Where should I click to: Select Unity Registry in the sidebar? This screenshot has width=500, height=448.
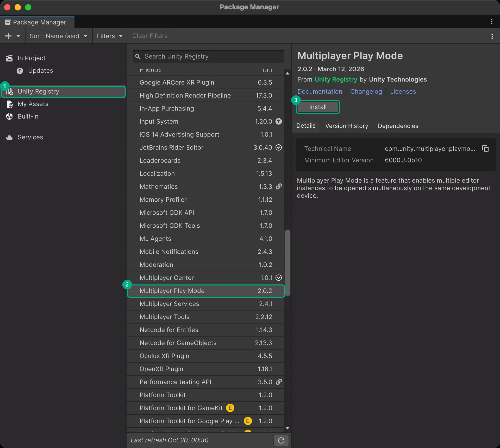pos(64,91)
